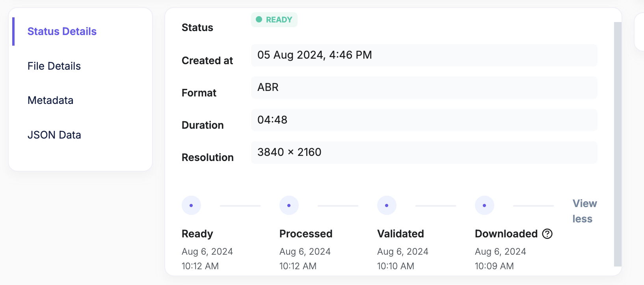Click the Resolution field label
644x285 pixels.
click(x=207, y=157)
